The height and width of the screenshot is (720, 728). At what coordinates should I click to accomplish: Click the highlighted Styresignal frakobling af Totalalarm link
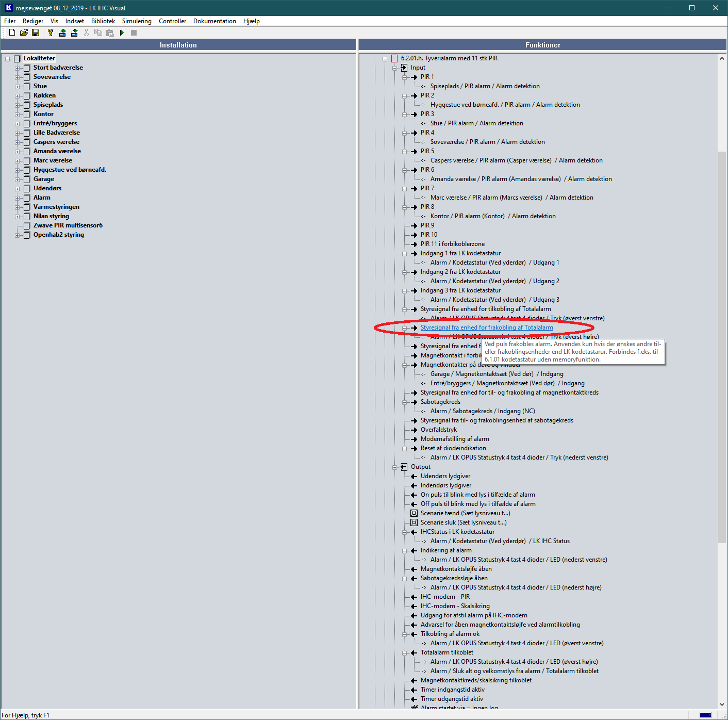click(x=486, y=328)
